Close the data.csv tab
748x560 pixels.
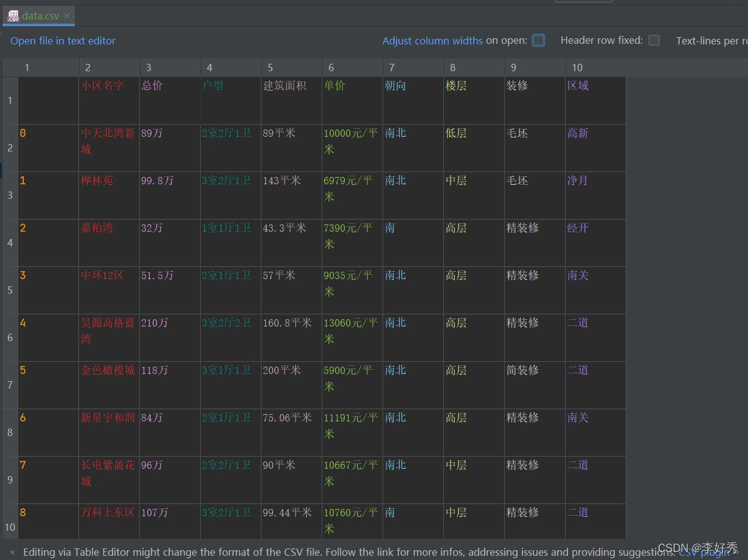[x=67, y=16]
